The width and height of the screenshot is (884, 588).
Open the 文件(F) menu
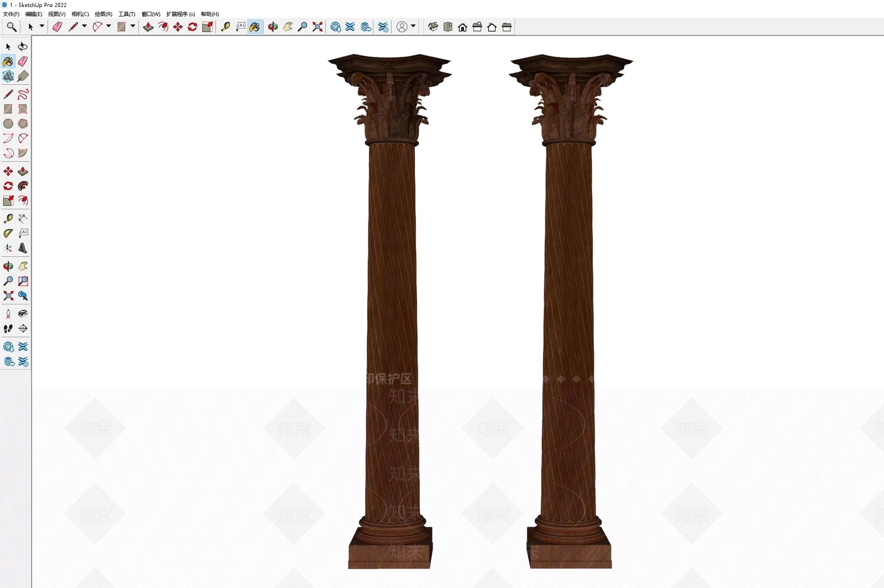coord(11,14)
